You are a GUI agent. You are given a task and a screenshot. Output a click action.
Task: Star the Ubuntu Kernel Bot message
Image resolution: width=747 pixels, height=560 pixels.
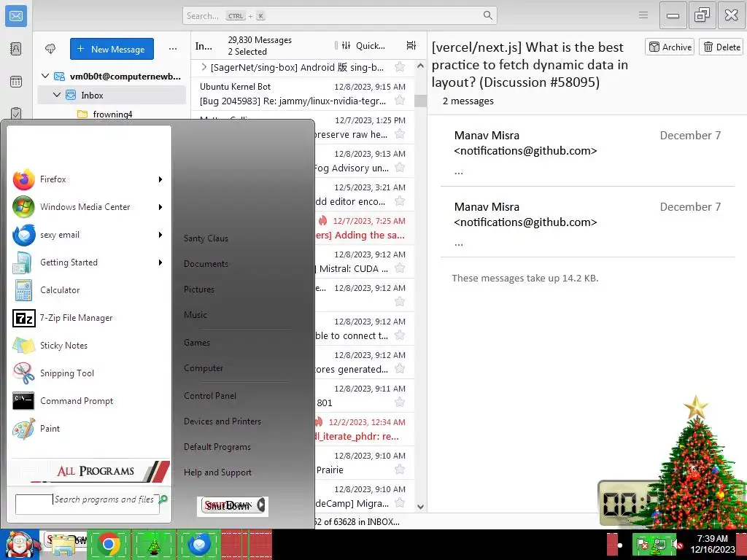[400, 100]
